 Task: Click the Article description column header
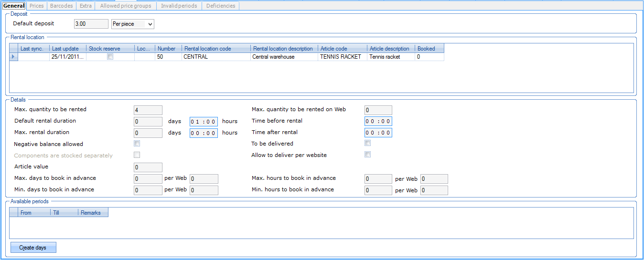point(390,49)
